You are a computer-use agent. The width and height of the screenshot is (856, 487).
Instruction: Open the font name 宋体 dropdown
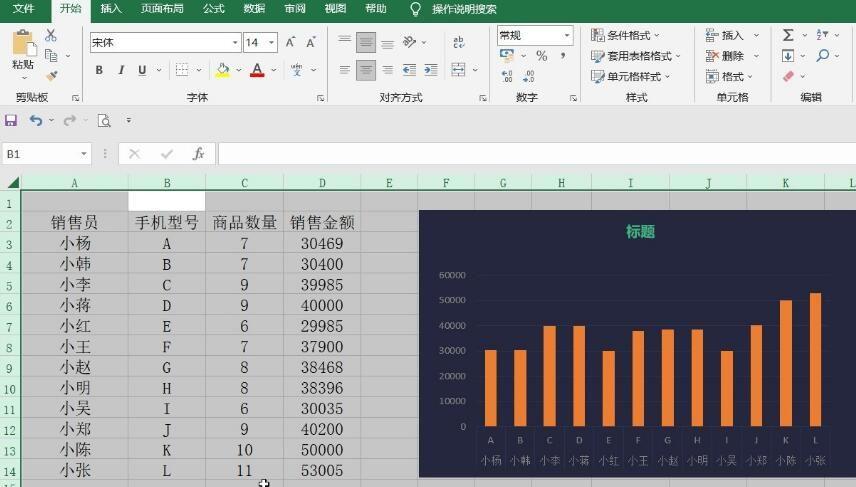pos(235,42)
